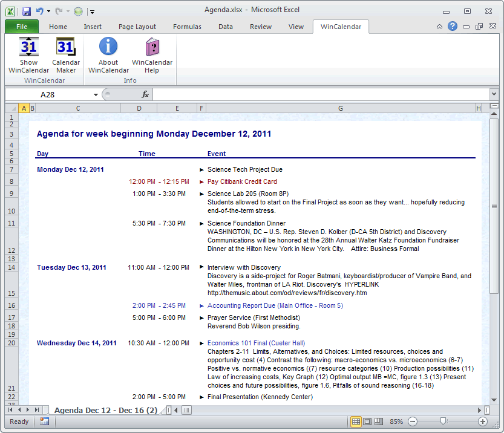Open Excel Help question mark icon
Image resolution: width=504 pixels, height=433 pixels.
(453, 27)
